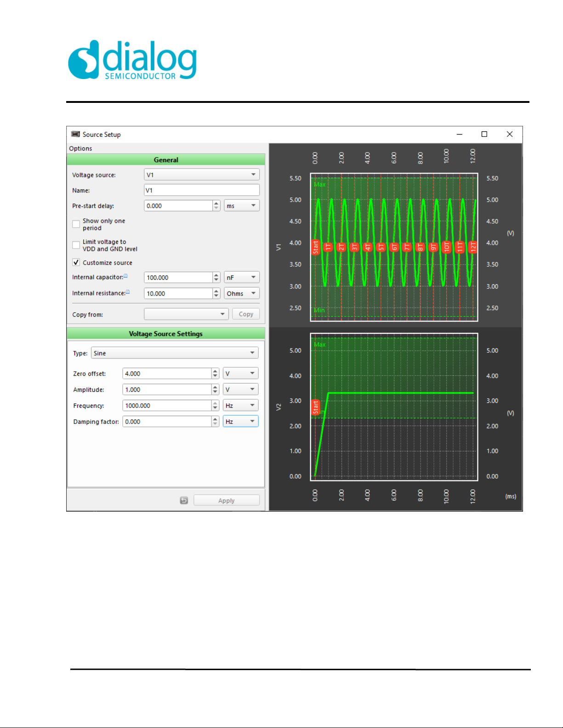The width and height of the screenshot is (563, 728).
Task: Click the Frequency spinner arrows
Action: (215, 406)
